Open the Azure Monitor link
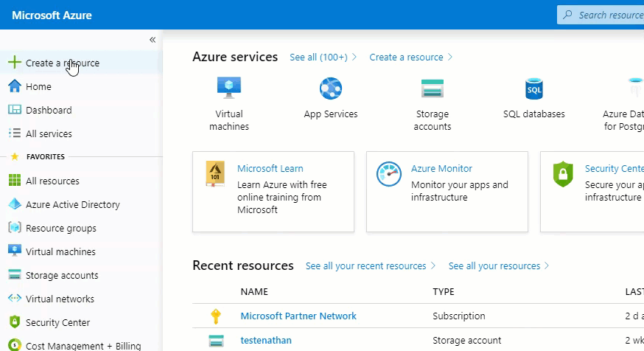 coord(441,169)
